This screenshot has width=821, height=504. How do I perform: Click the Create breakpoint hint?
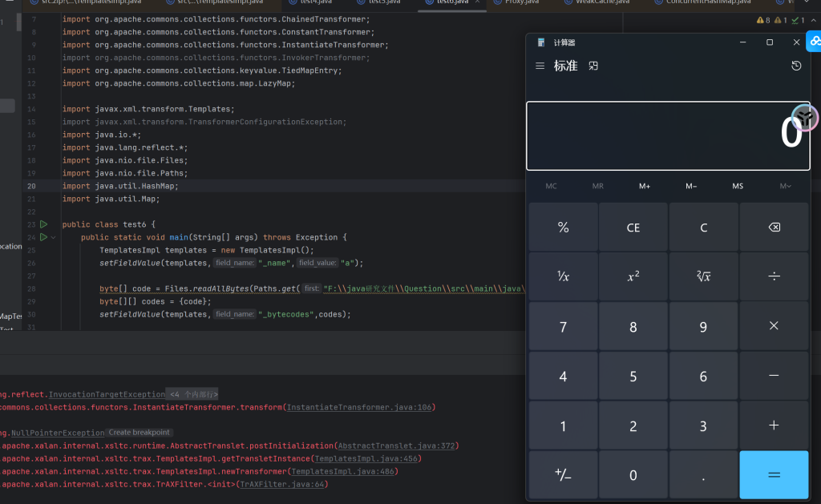coord(140,433)
